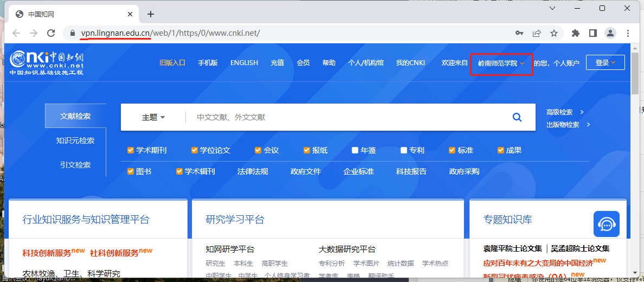Image resolution: width=644 pixels, height=282 pixels.
Task: Open the saved passwords key icon
Action: [x=519, y=33]
